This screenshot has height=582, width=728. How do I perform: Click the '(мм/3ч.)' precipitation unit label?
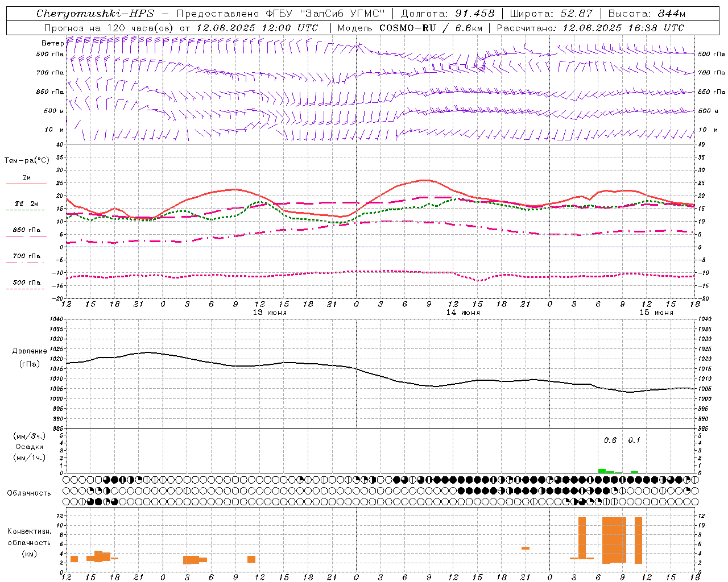pos(30,436)
